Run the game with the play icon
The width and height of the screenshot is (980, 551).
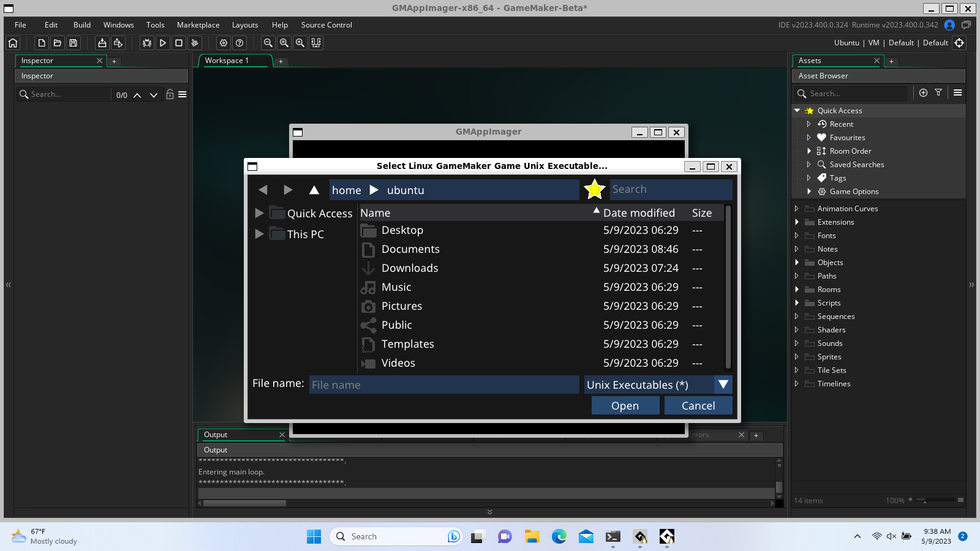point(163,43)
